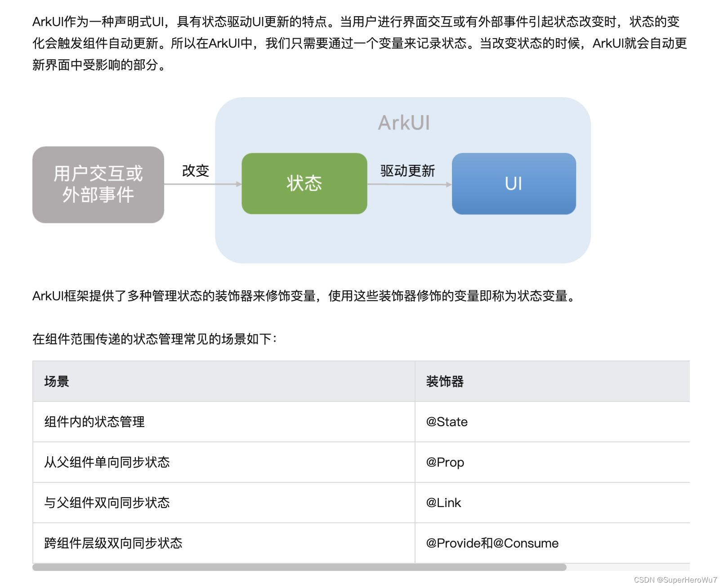
Task: Select the @Provide和@Consume cell
Action: click(x=552, y=543)
